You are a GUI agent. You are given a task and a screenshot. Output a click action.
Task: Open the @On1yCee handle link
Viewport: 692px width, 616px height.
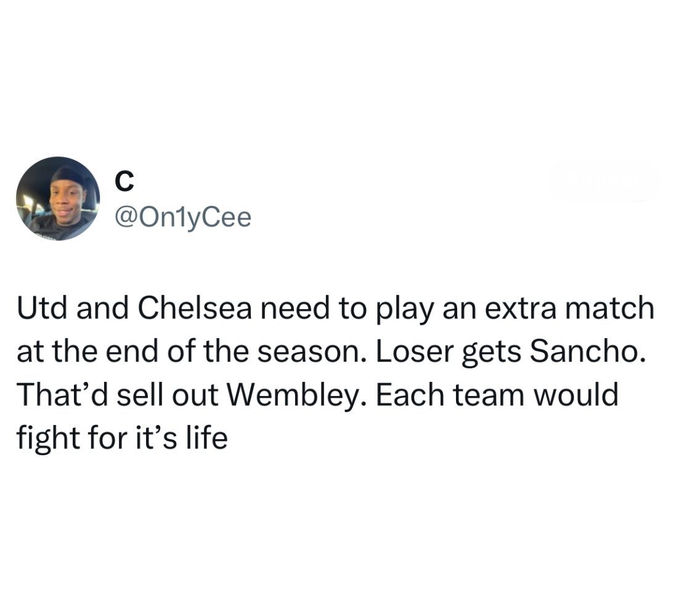coord(183,218)
